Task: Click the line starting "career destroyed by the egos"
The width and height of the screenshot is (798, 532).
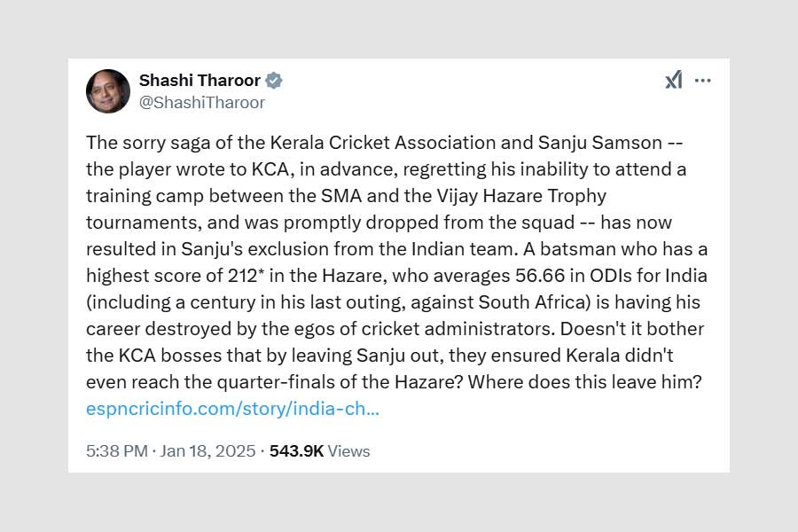Action: tap(395, 329)
